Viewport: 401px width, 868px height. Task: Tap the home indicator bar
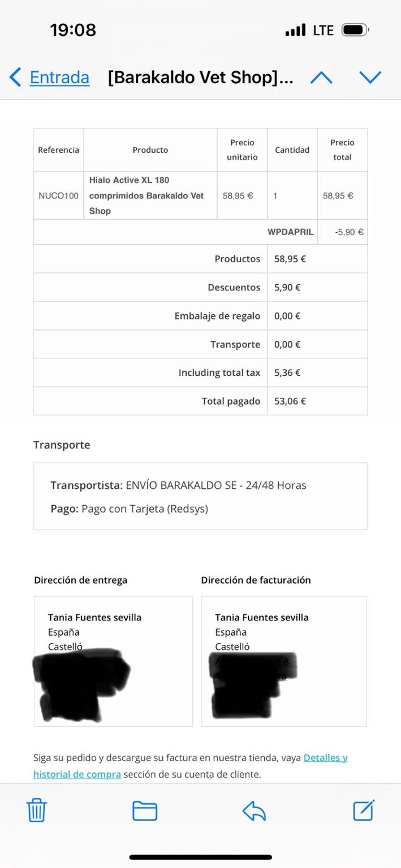200,857
